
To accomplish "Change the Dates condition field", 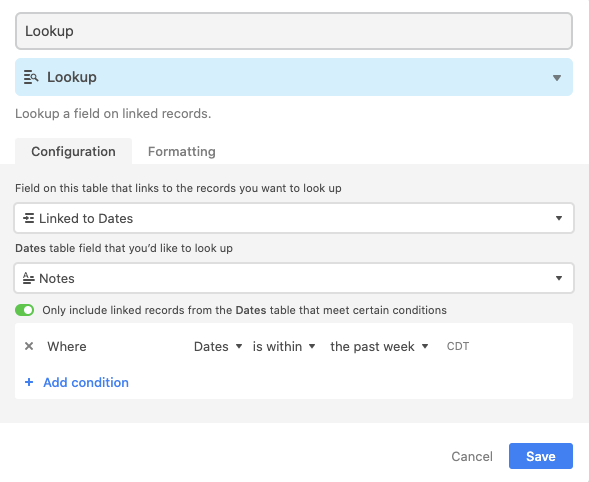I will pos(218,346).
